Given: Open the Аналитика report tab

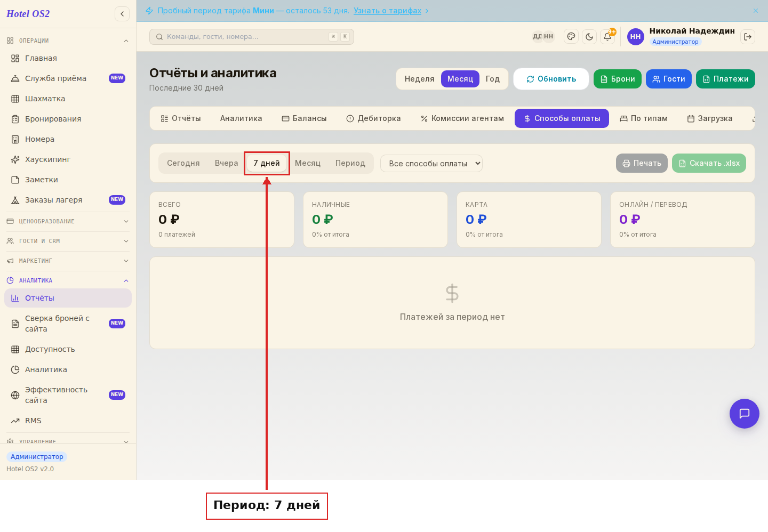Looking at the screenshot, I should 241,118.
